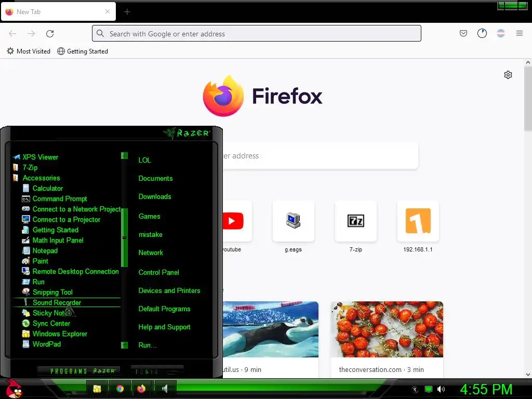Launch Command Prompt from start menu
The image size is (532, 399).
point(54,199)
